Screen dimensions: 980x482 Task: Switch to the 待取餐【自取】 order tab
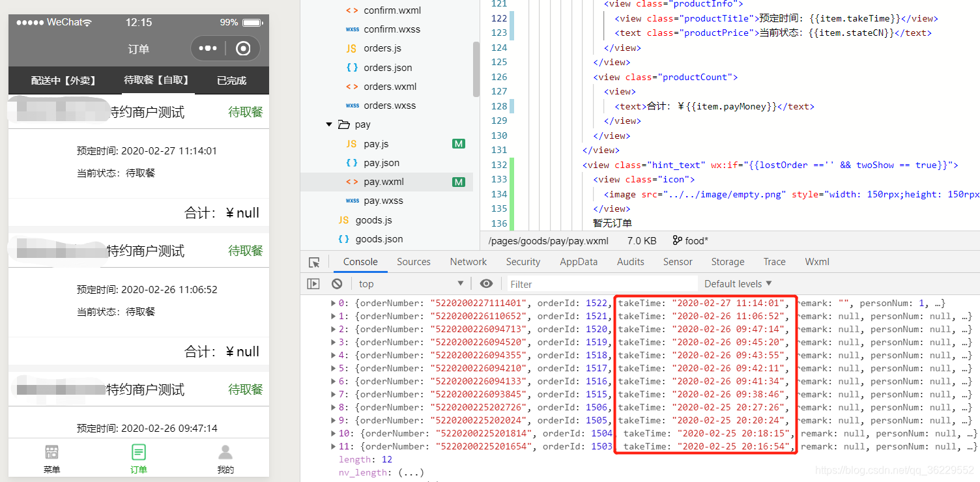coord(157,80)
